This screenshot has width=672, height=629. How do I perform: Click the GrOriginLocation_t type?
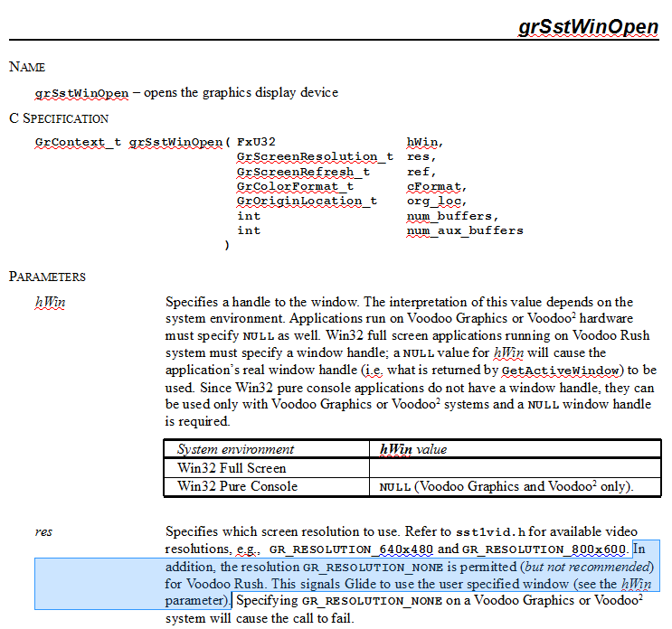tap(308, 202)
